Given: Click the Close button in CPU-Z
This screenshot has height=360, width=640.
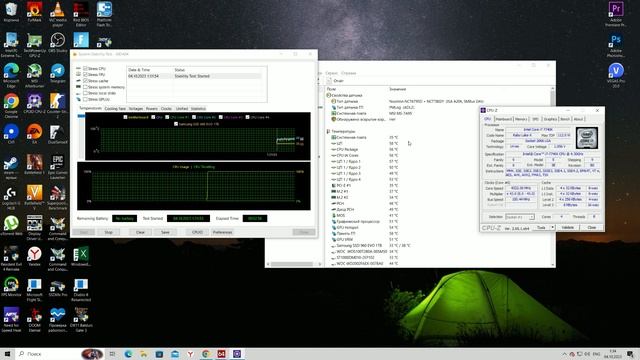Looking at the screenshot, I should pyautogui.click(x=592, y=227).
